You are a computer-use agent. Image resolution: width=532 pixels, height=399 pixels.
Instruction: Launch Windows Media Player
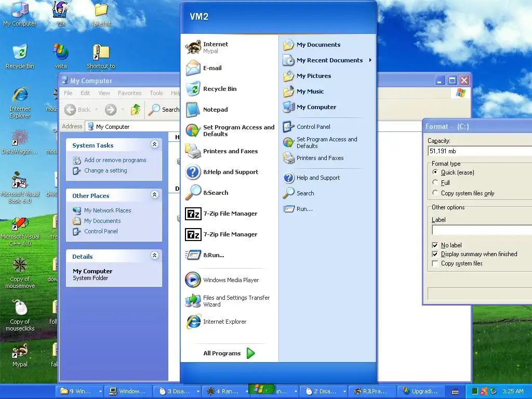[229, 280]
